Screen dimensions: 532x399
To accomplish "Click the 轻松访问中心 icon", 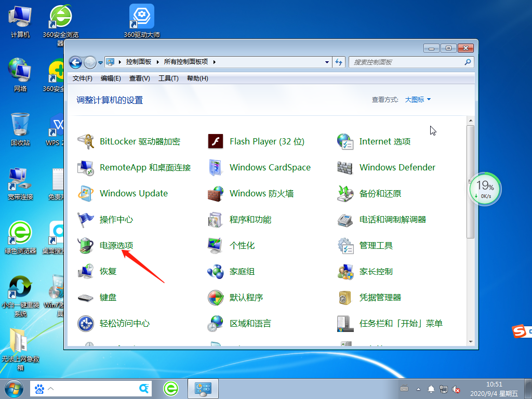I will (x=86, y=324).
